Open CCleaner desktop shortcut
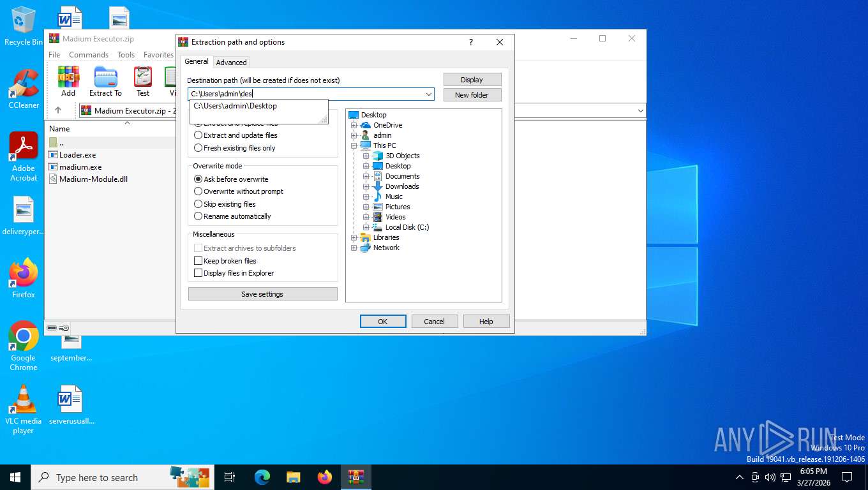Screen dimensions: 868x490 pyautogui.click(x=24, y=89)
